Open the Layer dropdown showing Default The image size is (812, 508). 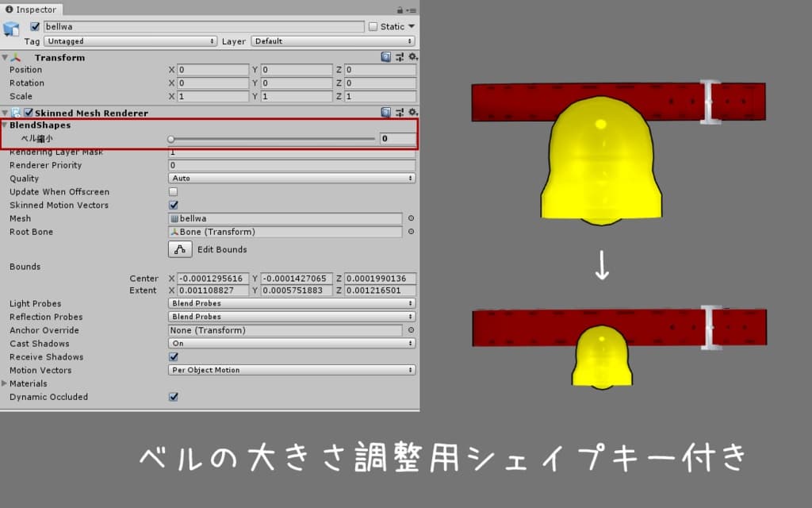pos(333,41)
